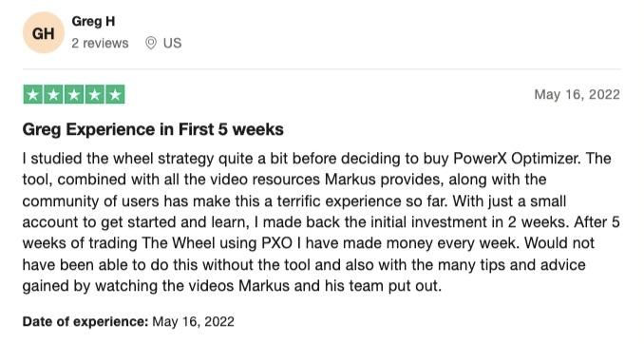Viewport: 644px width, 344px height.
Task: Select the US country label
Action: (172, 43)
